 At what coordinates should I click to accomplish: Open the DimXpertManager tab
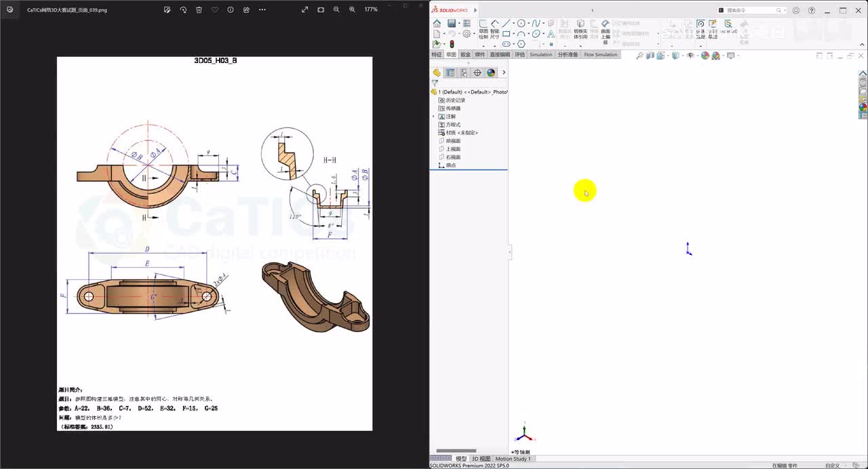coord(477,73)
